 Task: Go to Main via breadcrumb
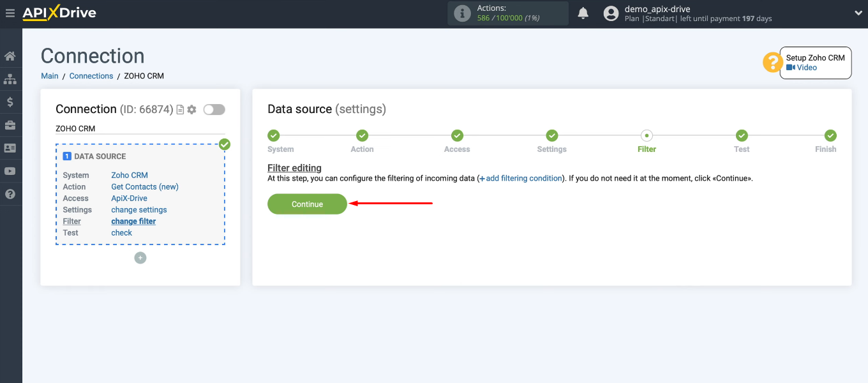coord(49,75)
